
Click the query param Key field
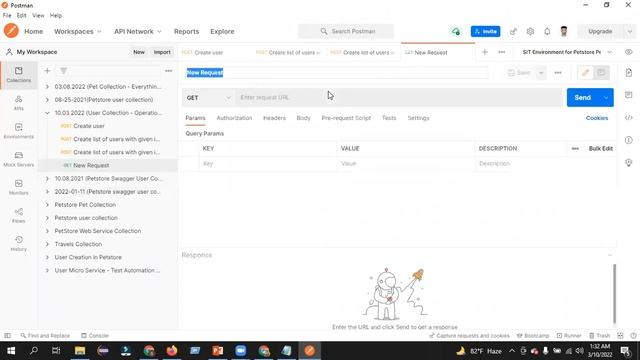point(268,164)
